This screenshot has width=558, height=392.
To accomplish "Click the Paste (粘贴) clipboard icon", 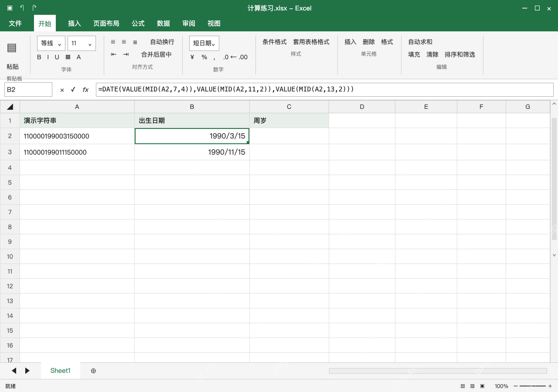I will [x=12, y=48].
